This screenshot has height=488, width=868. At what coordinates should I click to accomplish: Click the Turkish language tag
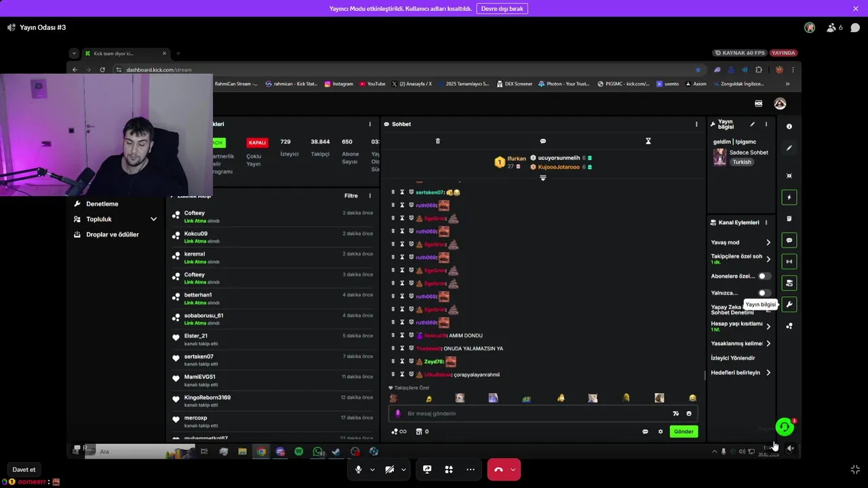tap(741, 162)
